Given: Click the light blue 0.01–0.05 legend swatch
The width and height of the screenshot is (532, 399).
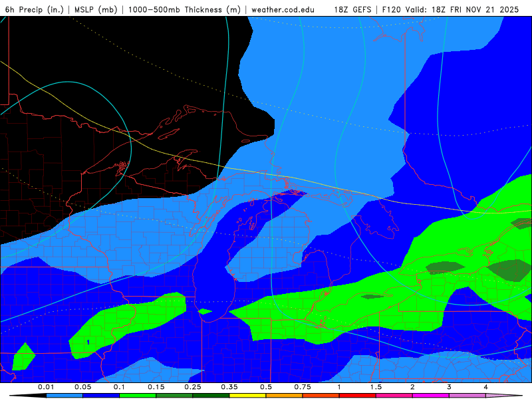Looking at the screenshot, I should 65,396.
